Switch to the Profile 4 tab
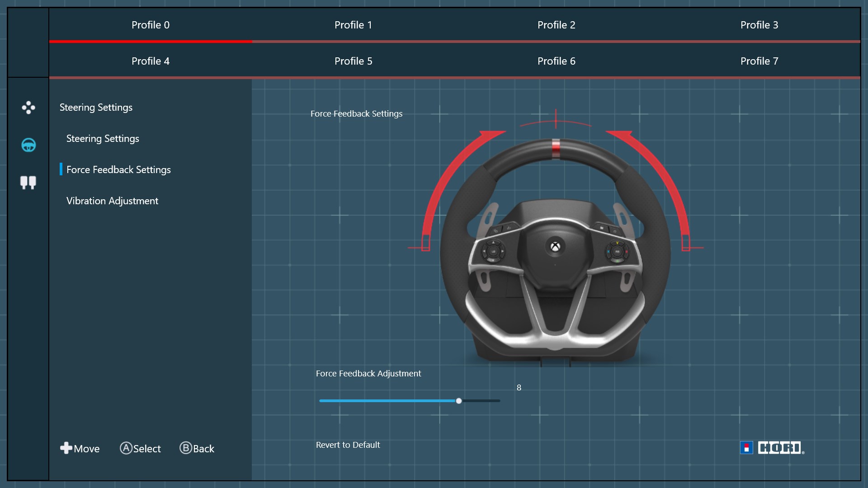 [x=151, y=61]
